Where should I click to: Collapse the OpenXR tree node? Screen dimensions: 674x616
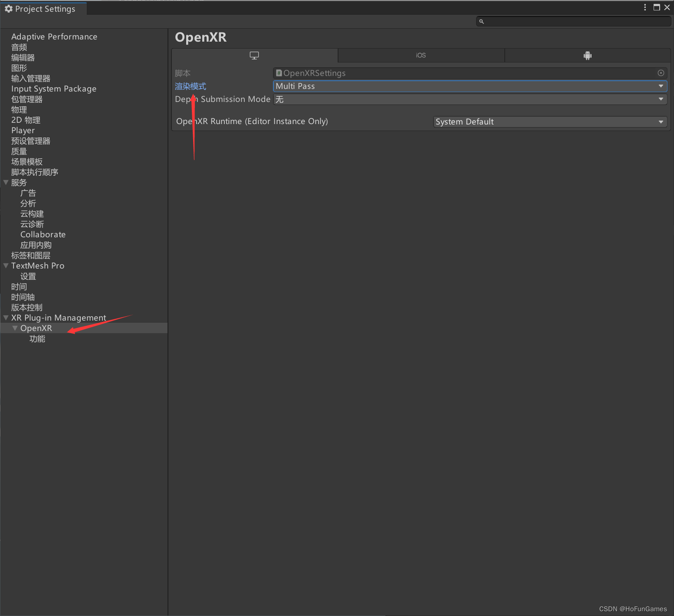(15, 328)
